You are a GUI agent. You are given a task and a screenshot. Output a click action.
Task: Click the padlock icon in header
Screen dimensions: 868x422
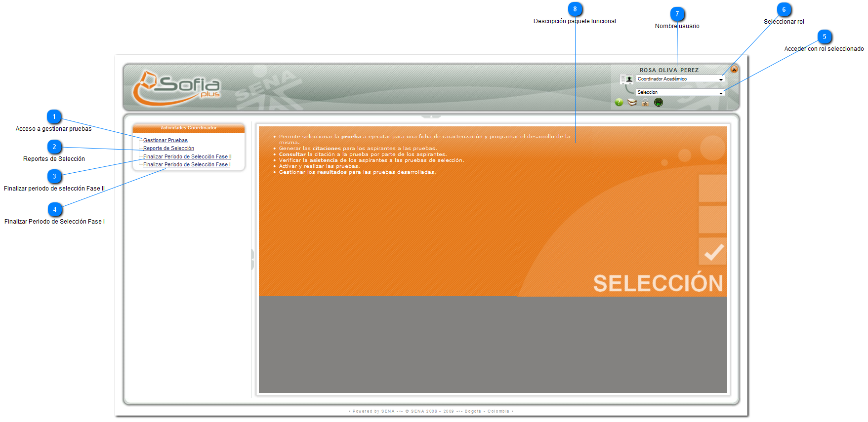point(645,102)
